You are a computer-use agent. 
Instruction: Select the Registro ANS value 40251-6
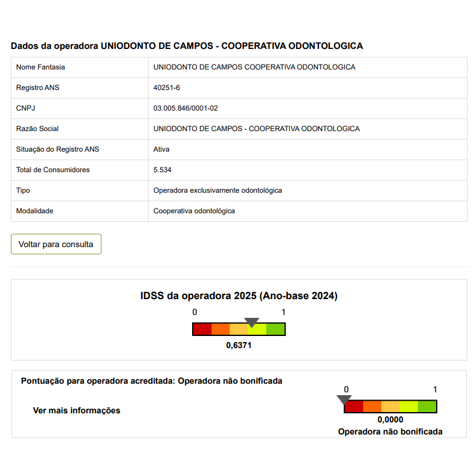(x=167, y=88)
